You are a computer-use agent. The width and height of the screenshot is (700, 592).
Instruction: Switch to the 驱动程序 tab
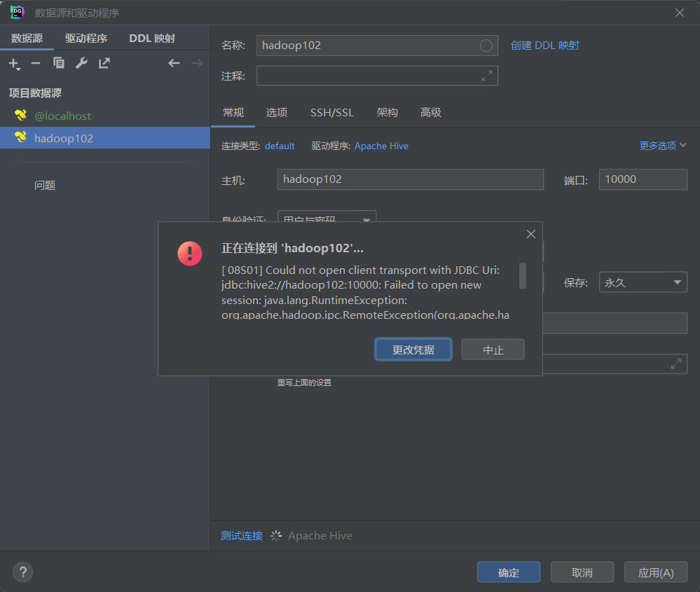click(86, 38)
